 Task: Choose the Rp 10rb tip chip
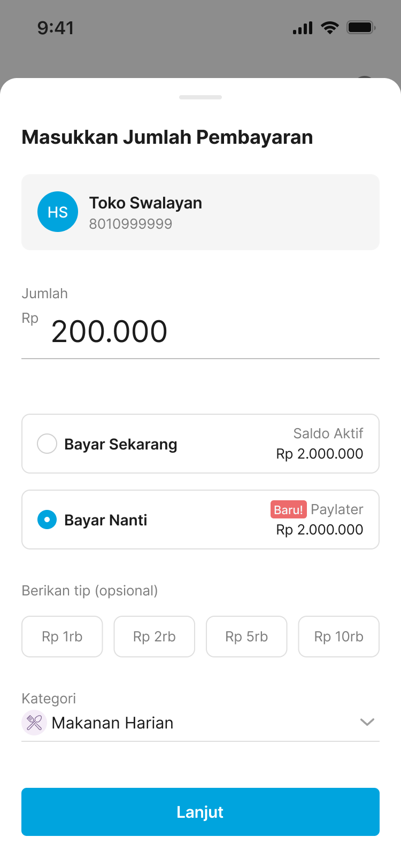point(339,637)
